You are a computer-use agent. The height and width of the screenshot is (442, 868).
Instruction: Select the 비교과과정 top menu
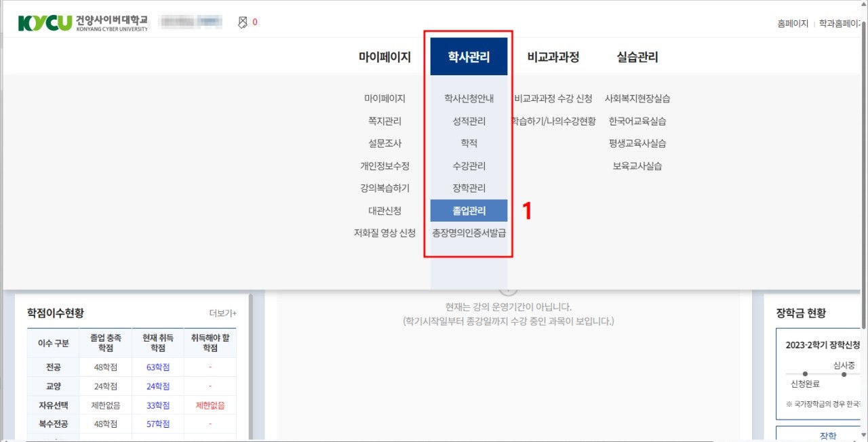pos(553,57)
